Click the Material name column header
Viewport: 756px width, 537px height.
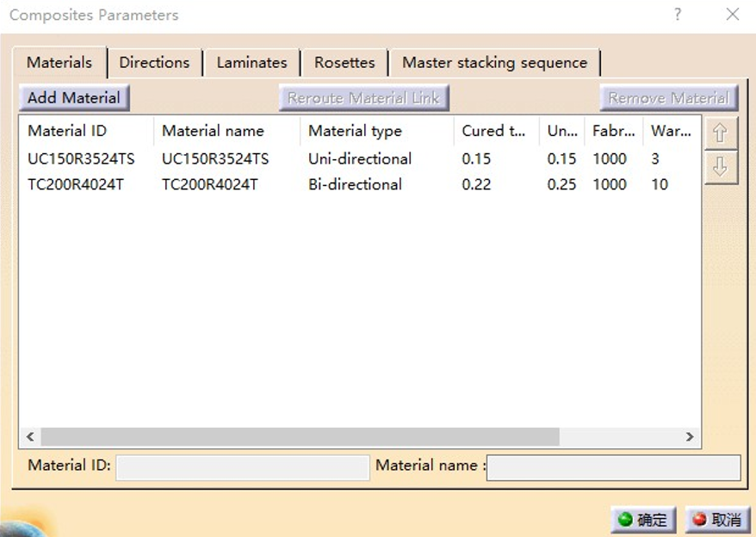pos(226,131)
